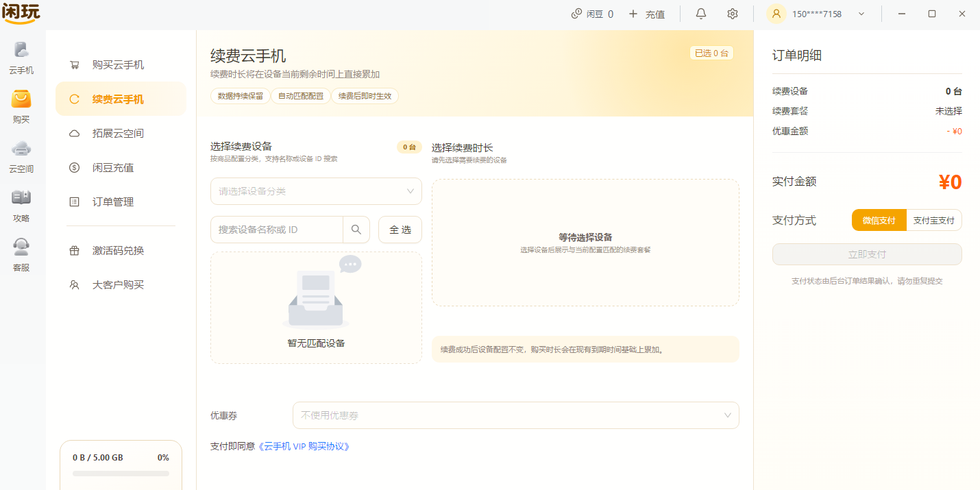The width and height of the screenshot is (980, 490).
Task: Click the refresh icon for 续费云手机
Action: pyautogui.click(x=75, y=99)
